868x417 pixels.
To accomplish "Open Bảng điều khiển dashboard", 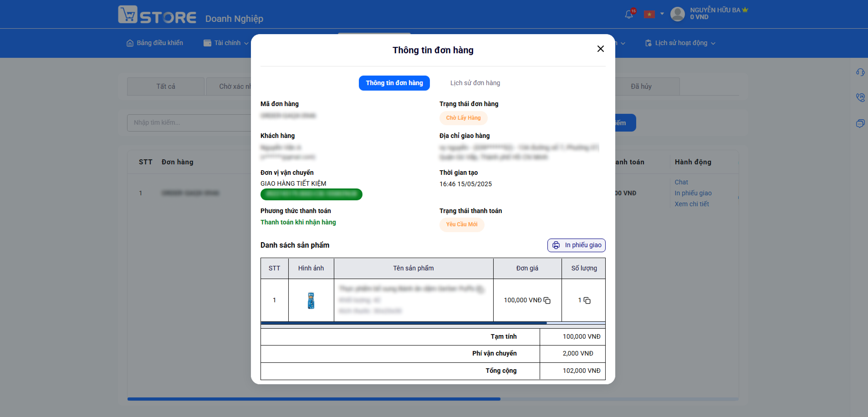I will [155, 43].
